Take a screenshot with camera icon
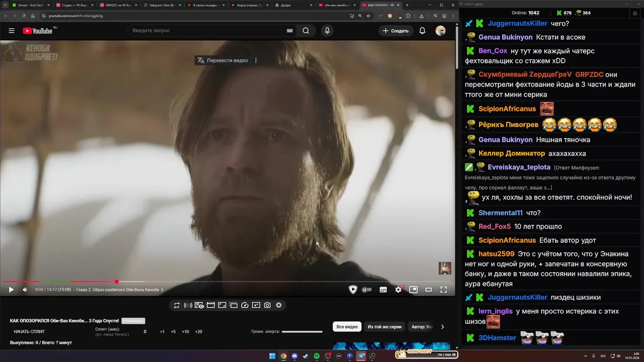644x362 pixels. 267,305
